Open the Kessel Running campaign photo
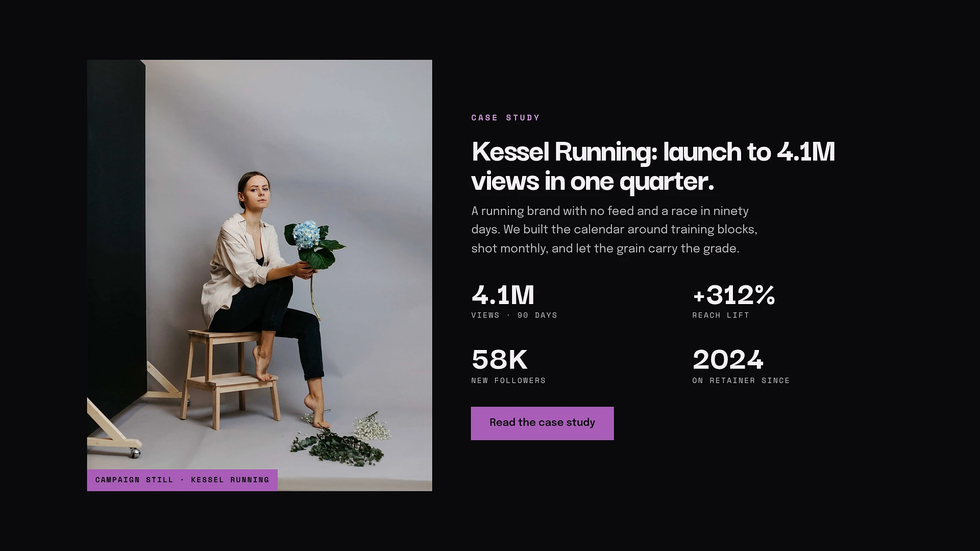The width and height of the screenshot is (980, 551). coord(259,275)
